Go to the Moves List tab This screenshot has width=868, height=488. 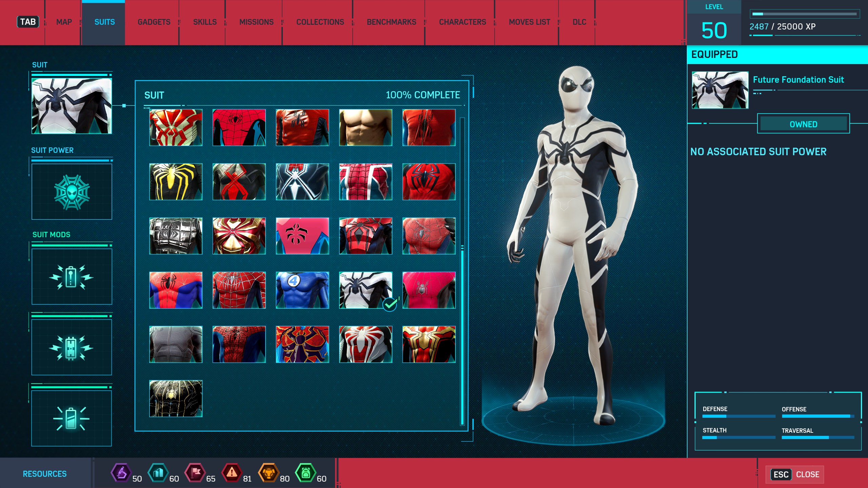pos(529,22)
